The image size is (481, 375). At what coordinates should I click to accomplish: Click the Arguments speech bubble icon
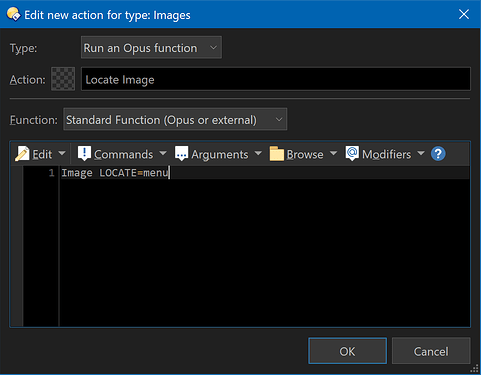tap(181, 154)
